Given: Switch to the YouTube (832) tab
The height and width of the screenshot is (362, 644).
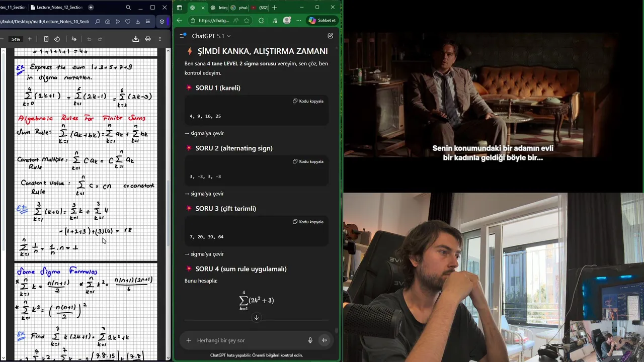Looking at the screenshot, I should coord(259,8).
